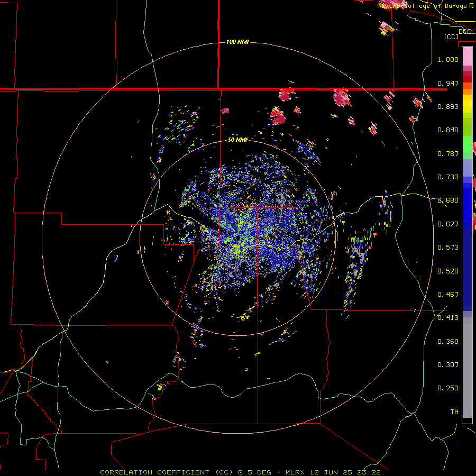
Task: Click the pink top segment of the color bar
Action: pos(467,56)
